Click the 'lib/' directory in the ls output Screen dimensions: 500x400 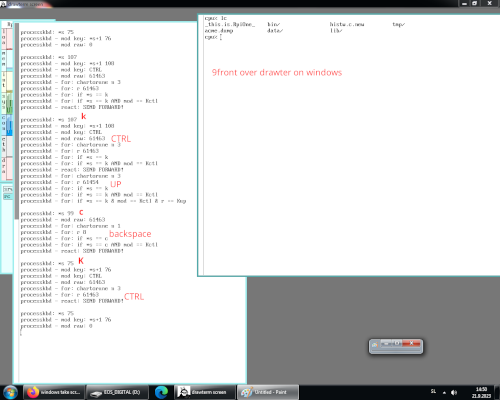point(336,31)
